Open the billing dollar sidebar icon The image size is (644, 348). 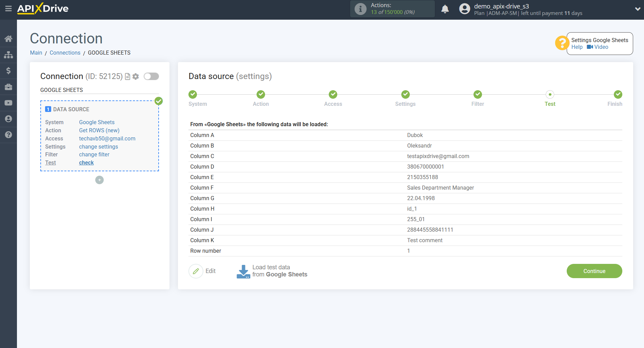coord(8,71)
